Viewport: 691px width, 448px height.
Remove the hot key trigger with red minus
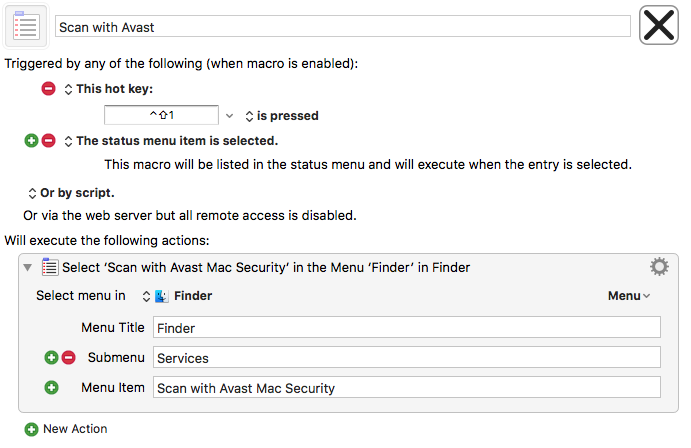pos(48,89)
